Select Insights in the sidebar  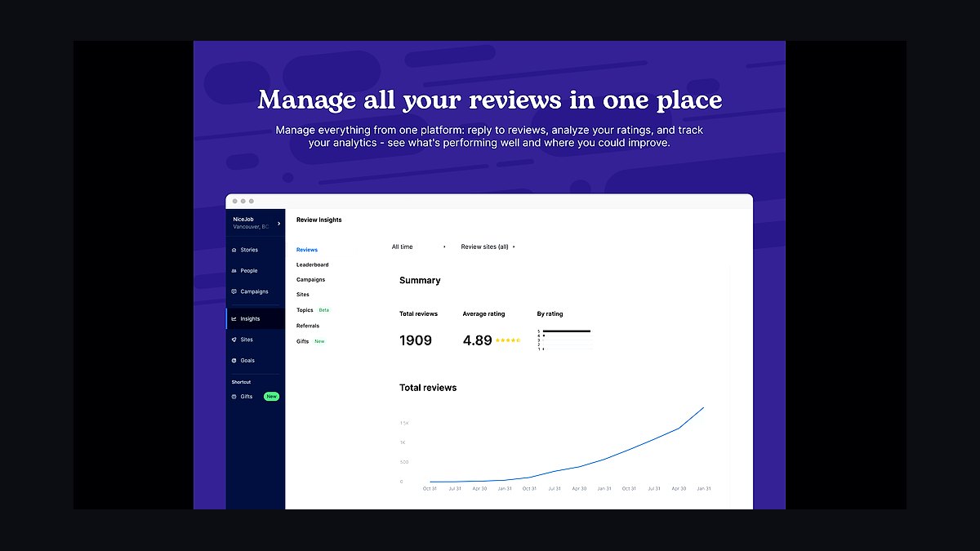tap(255, 319)
